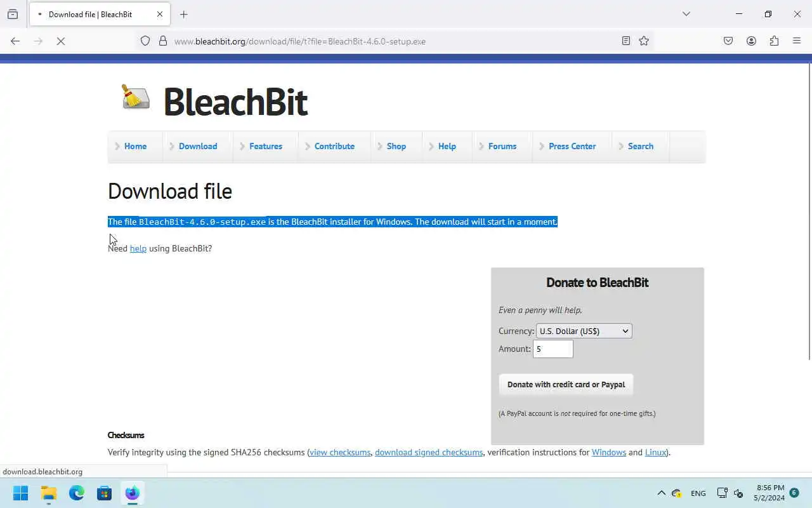Open the Contribute menu item
The image size is (812, 508).
tap(334, 146)
